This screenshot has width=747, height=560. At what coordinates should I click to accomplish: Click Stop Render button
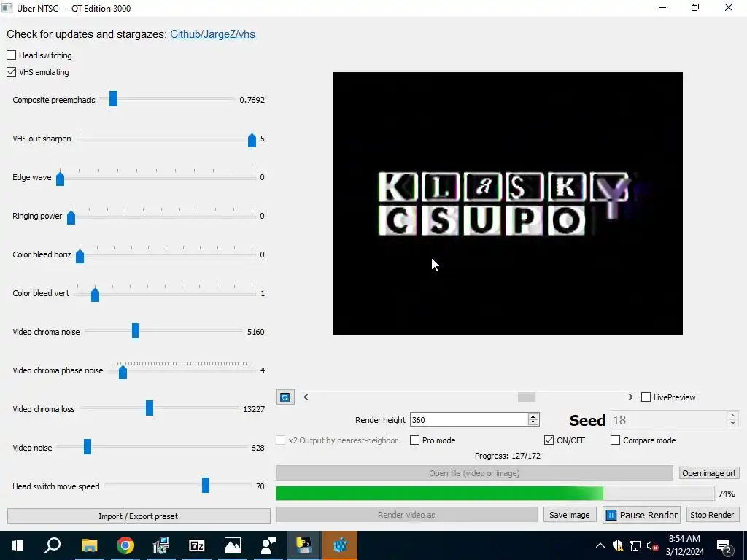pos(712,515)
